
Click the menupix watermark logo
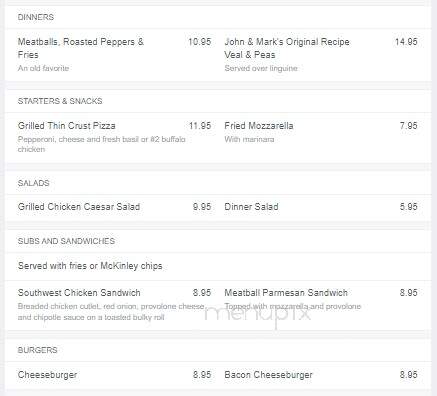coord(257,314)
